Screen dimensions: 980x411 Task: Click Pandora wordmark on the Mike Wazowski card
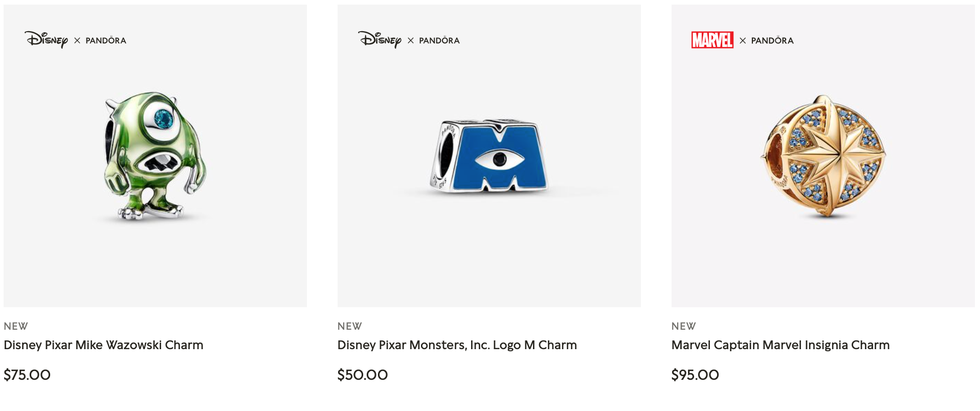[106, 40]
